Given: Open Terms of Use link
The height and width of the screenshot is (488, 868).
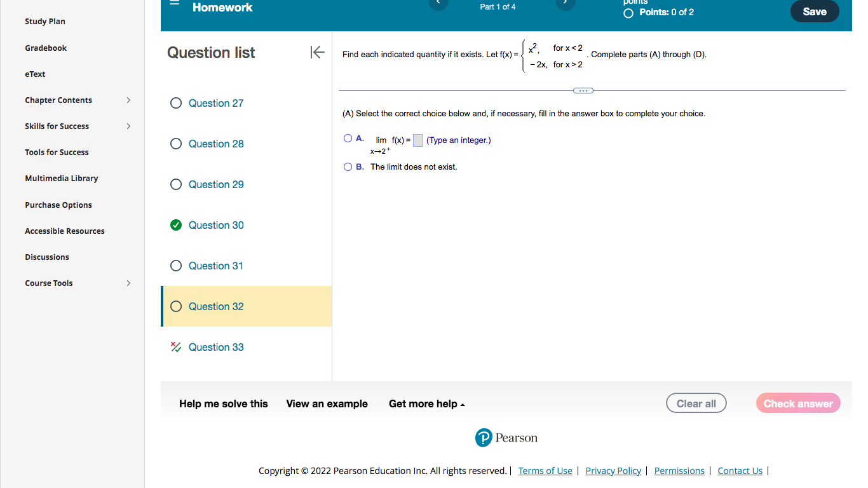Looking at the screenshot, I should pos(545,471).
